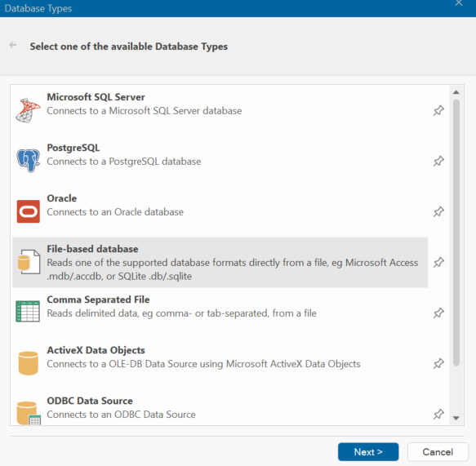Click the scrollbar down arrow
Screen dimensions: 476x466
(456, 418)
